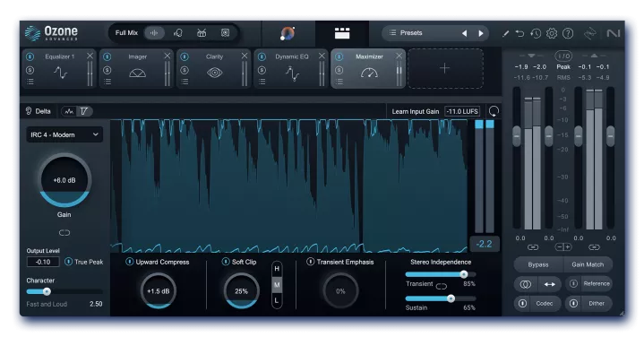Open the Master Assistant icon
This screenshot has height=337, width=644.
[x=288, y=33]
